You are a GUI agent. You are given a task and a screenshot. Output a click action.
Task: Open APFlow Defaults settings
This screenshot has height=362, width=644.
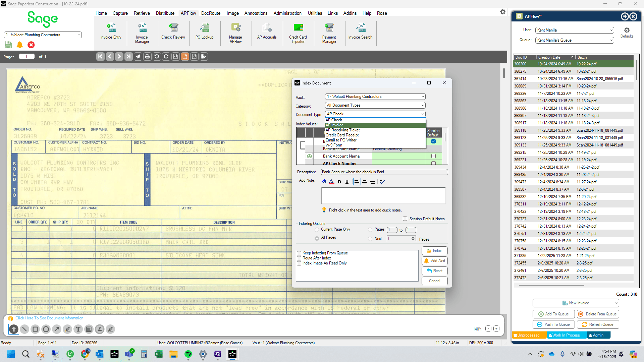point(627,33)
